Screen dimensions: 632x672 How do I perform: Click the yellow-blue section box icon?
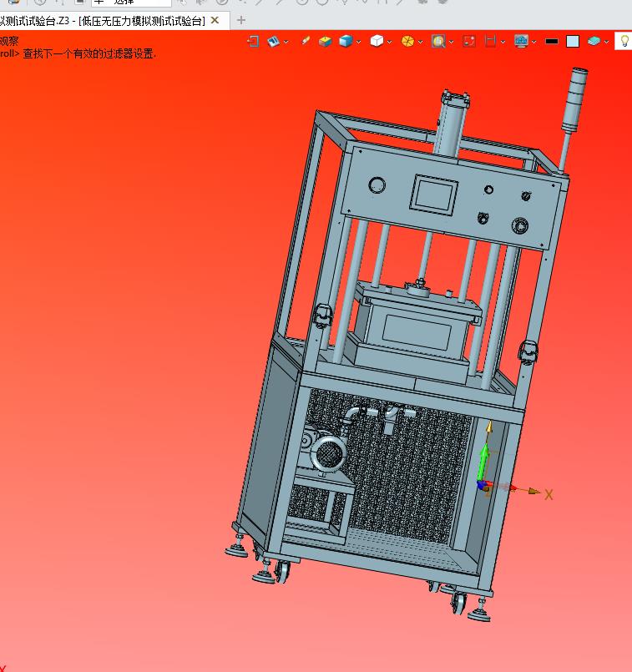coord(326,41)
